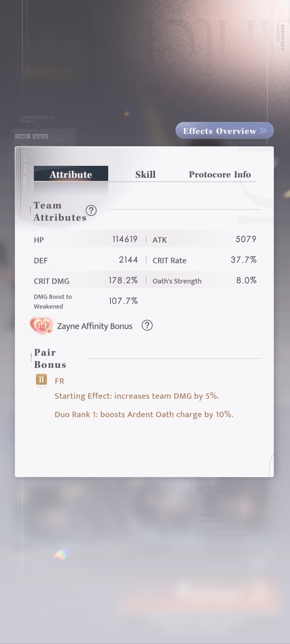The image size is (290, 644).
Task: Click the Duo Rank 1 bonus description
Action: pyautogui.click(x=144, y=415)
